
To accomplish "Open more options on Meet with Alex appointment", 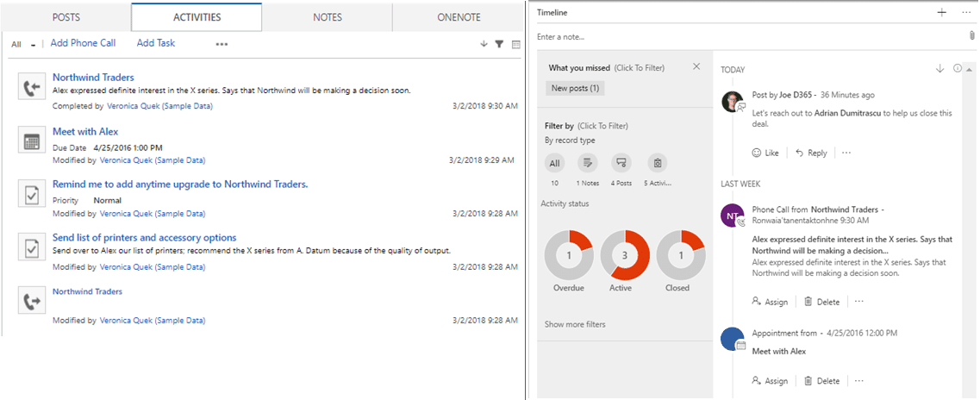I will click(x=859, y=380).
